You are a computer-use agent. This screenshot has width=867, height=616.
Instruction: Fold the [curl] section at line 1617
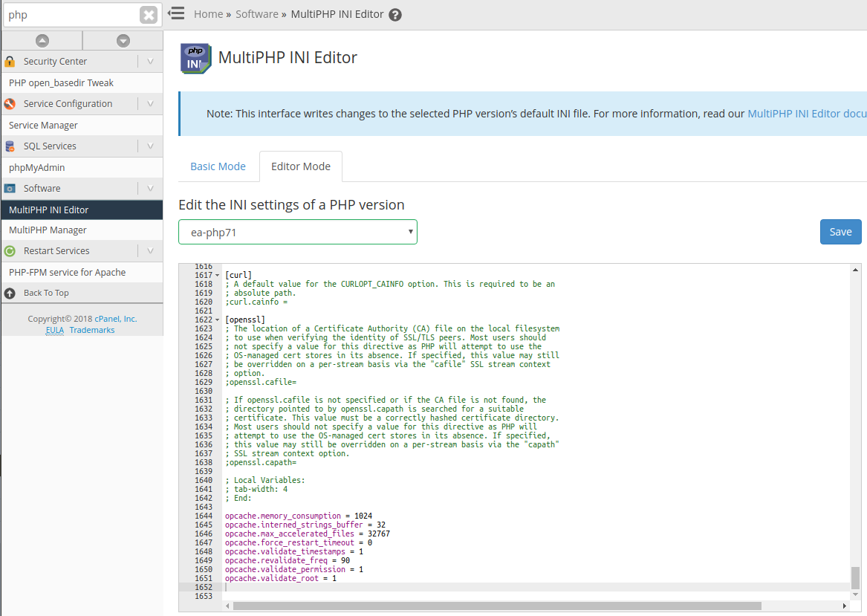(x=217, y=276)
